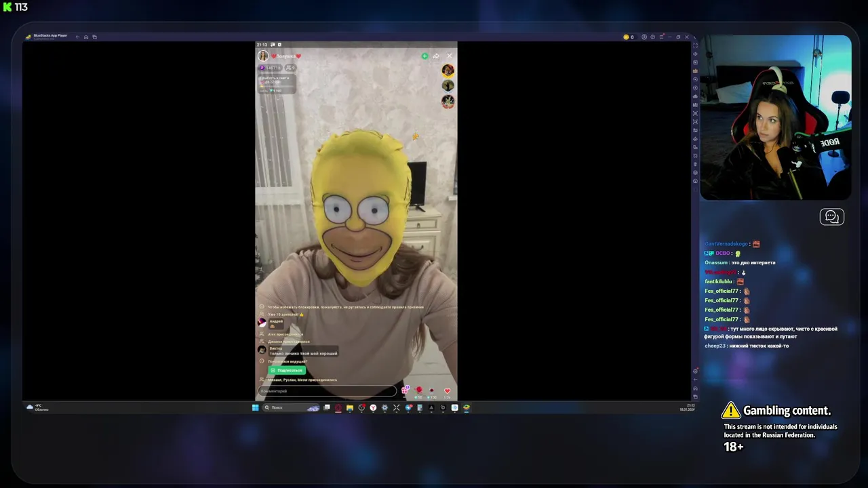The image size is (868, 488).
Task: Open Task View on the taskbar
Action: 327,407
